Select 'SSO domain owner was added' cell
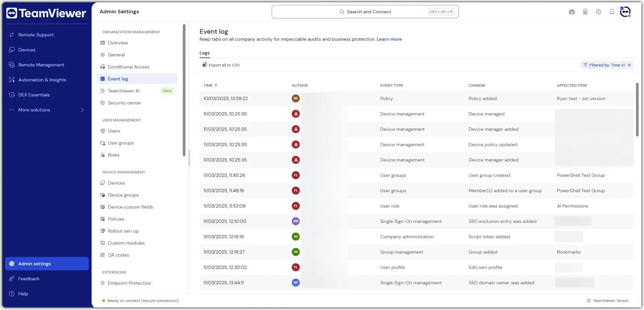The image size is (644, 310). [x=501, y=283]
